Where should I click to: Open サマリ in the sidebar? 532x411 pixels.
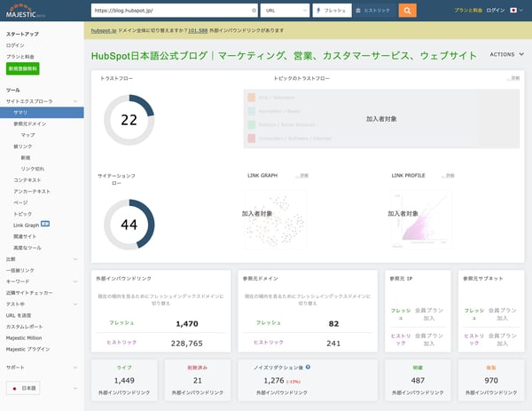[42, 113]
